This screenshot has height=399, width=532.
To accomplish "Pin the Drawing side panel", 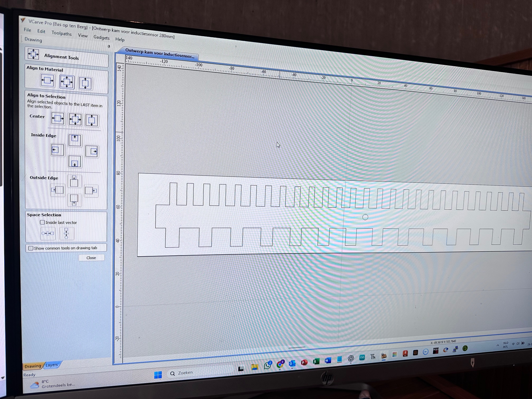I will 109,46.
